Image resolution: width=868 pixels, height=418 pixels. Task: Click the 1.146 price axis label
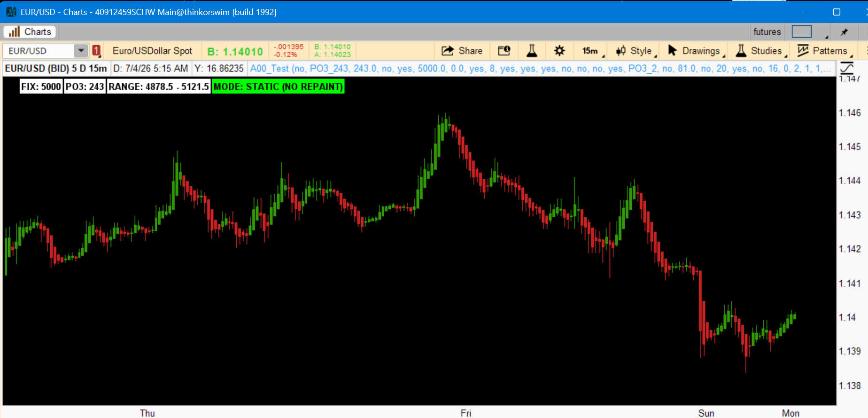click(x=850, y=113)
